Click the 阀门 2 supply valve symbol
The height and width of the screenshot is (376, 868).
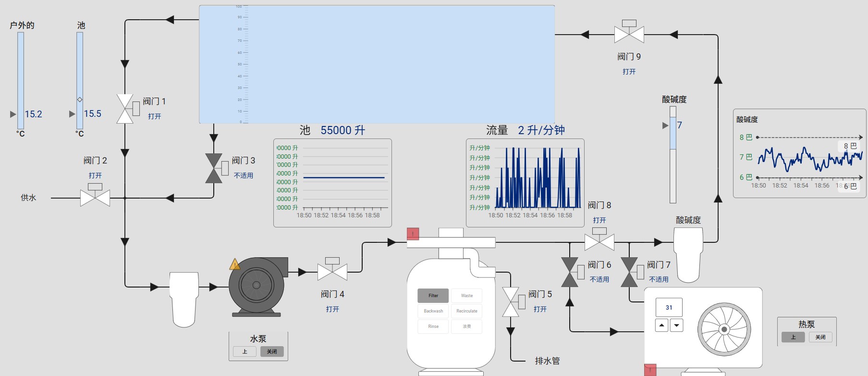coord(95,198)
